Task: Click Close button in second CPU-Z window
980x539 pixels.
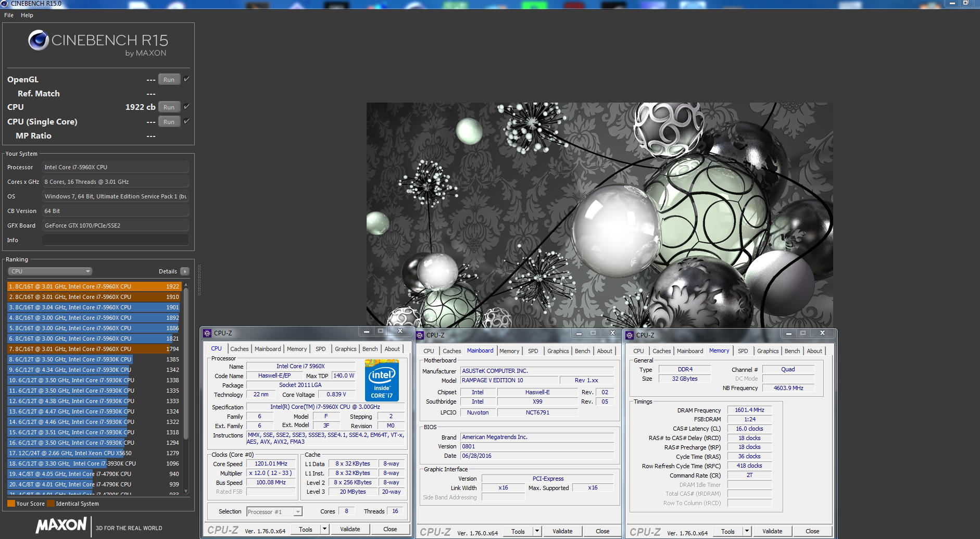Action: (602, 531)
